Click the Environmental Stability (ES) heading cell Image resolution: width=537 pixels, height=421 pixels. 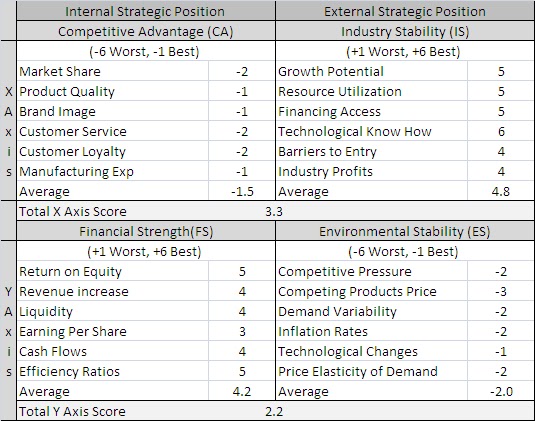(405, 231)
